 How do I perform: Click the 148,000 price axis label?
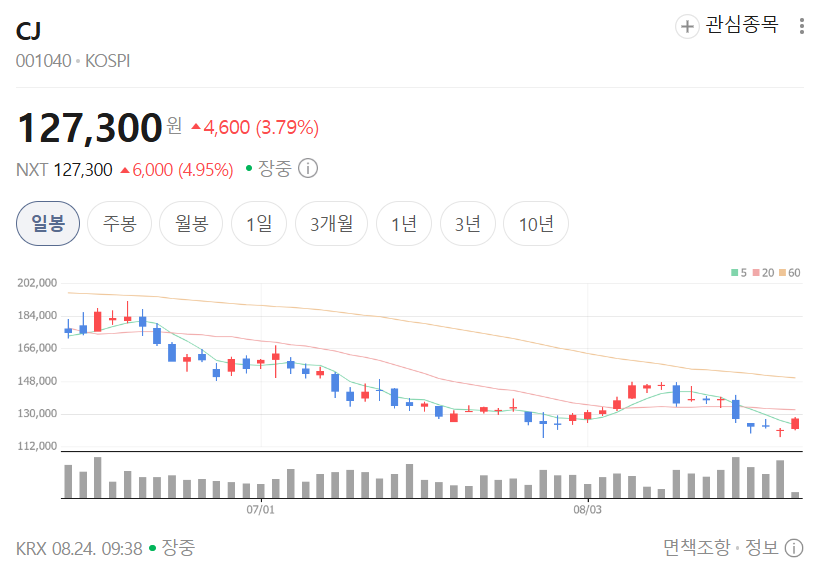pyautogui.click(x=37, y=381)
